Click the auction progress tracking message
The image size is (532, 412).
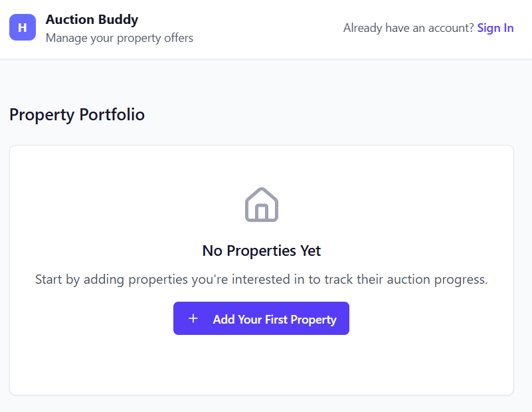(261, 279)
